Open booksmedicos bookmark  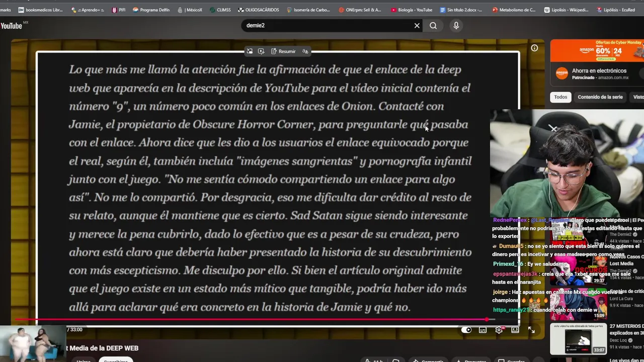pos(40,10)
